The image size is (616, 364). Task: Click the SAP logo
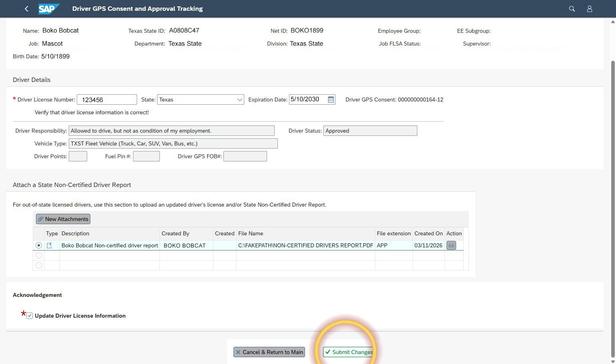(49, 8)
